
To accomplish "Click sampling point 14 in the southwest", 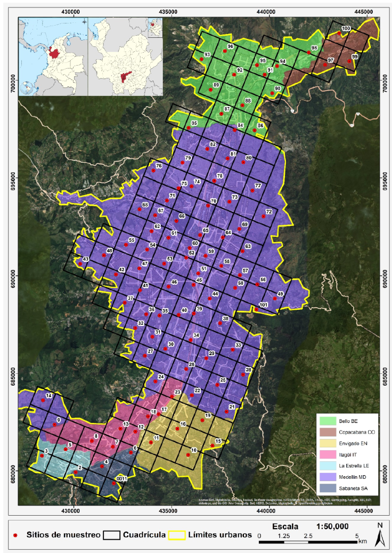I will pyautogui.click(x=43, y=400).
